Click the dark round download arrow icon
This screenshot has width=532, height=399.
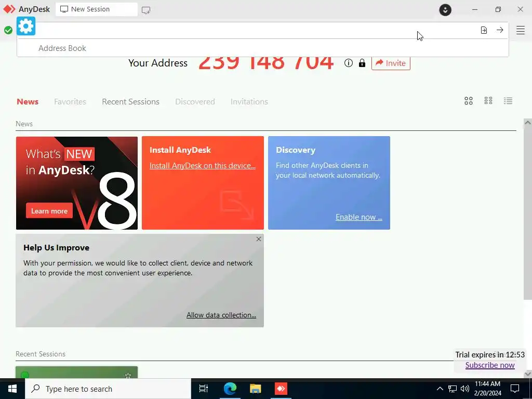pos(445,10)
